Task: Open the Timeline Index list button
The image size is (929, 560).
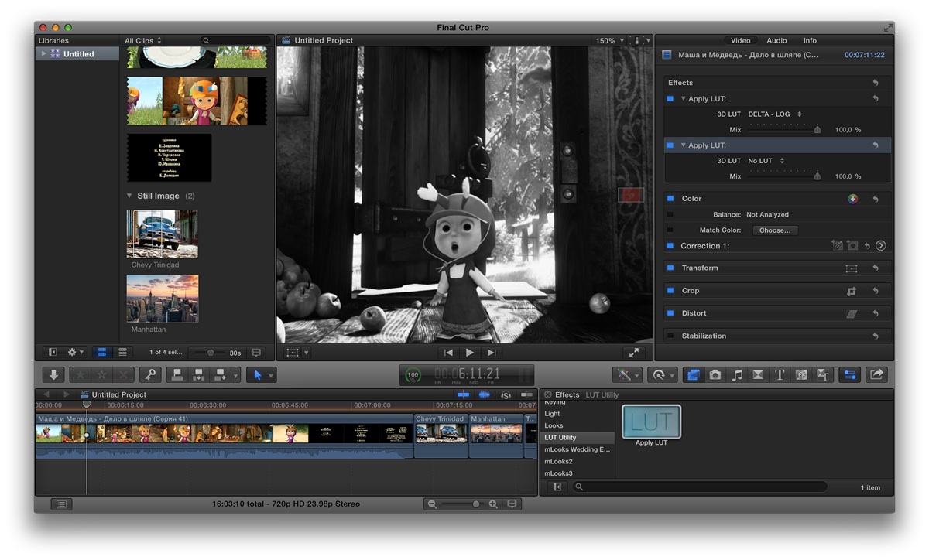Action: [62, 504]
